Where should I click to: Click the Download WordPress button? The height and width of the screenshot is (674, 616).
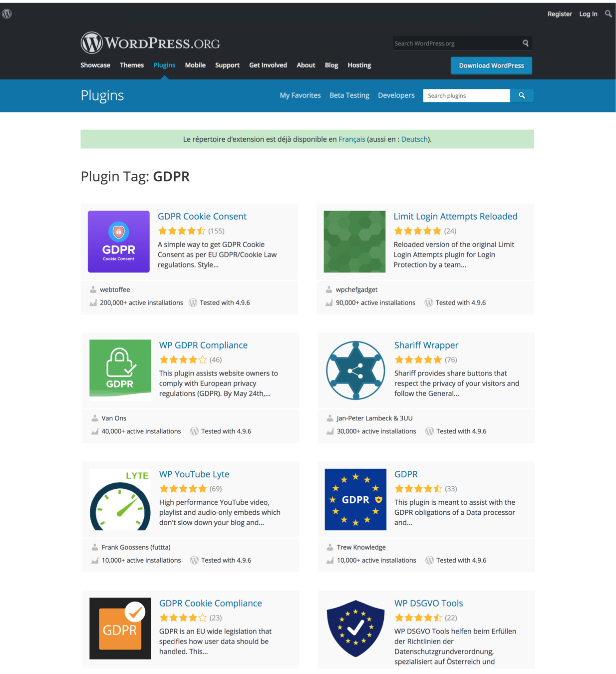click(491, 65)
